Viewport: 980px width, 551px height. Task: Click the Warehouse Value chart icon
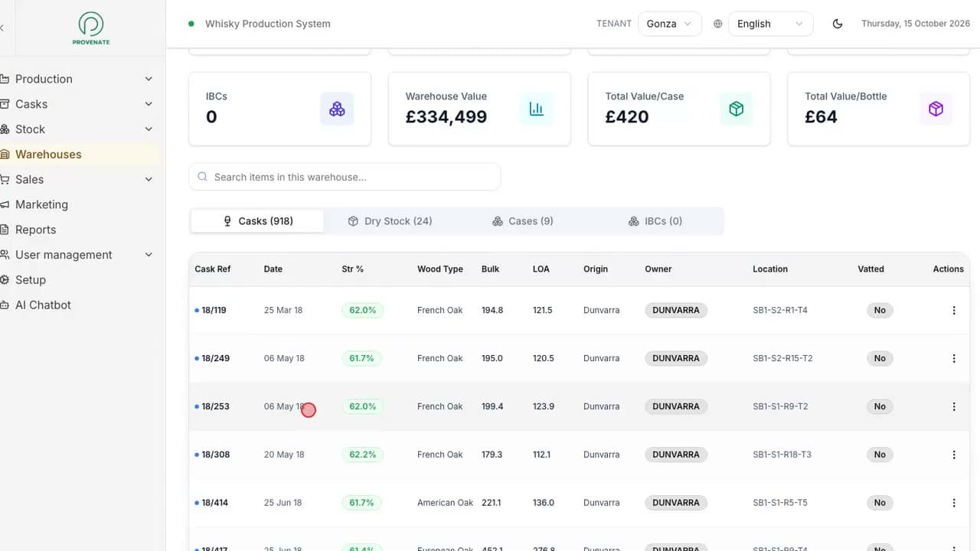point(537,109)
